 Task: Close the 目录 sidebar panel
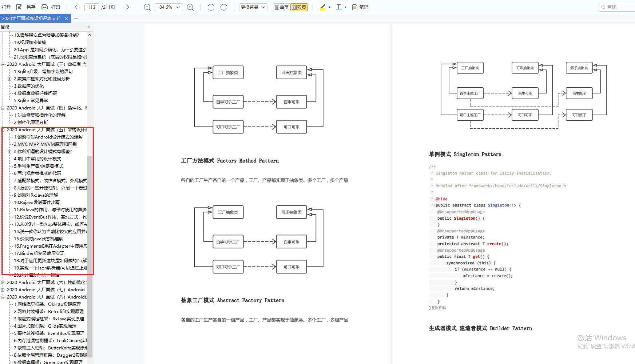88,27
